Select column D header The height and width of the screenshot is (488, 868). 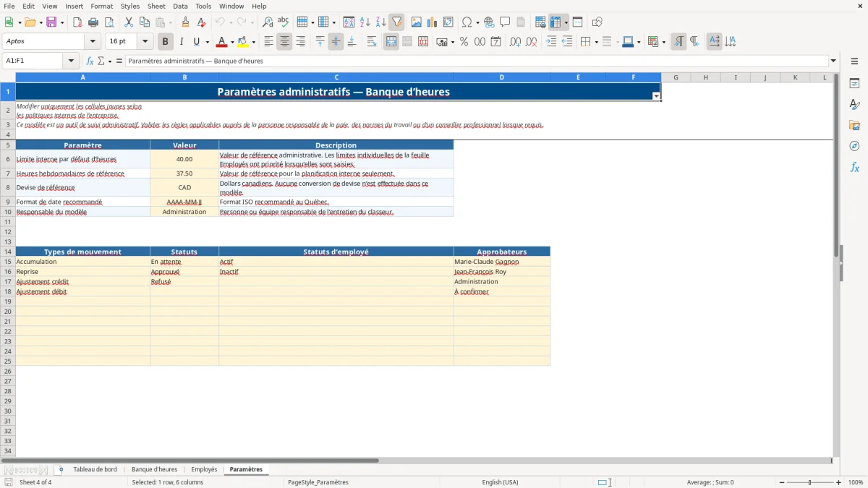point(502,77)
